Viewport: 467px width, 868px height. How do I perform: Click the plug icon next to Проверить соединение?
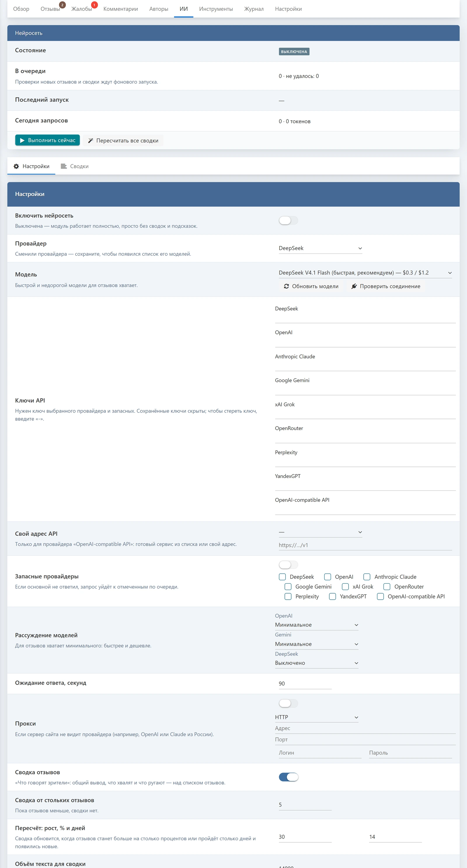(x=354, y=286)
